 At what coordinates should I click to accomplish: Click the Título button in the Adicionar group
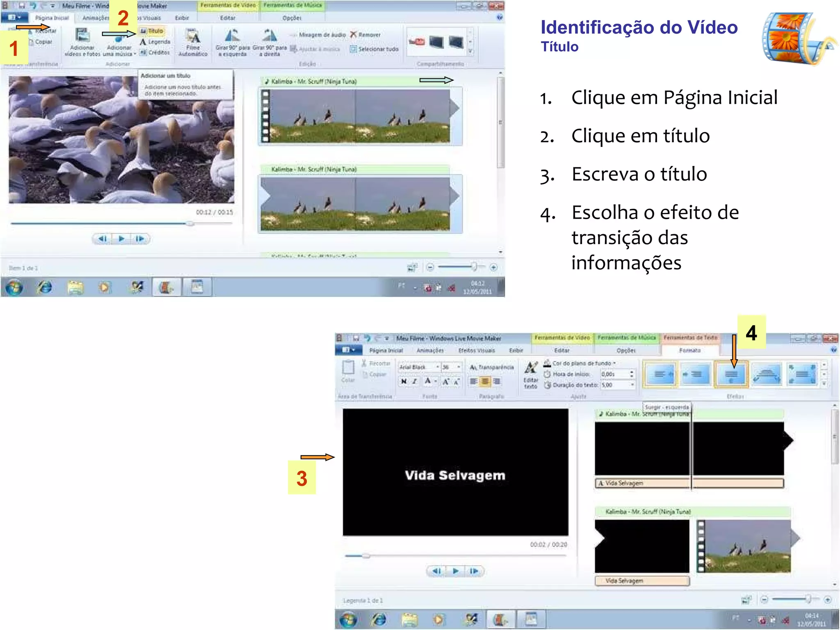coord(151,31)
